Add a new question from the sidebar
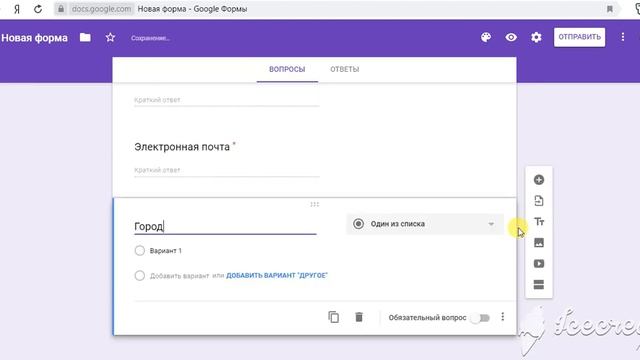The width and height of the screenshot is (640, 360). click(539, 180)
